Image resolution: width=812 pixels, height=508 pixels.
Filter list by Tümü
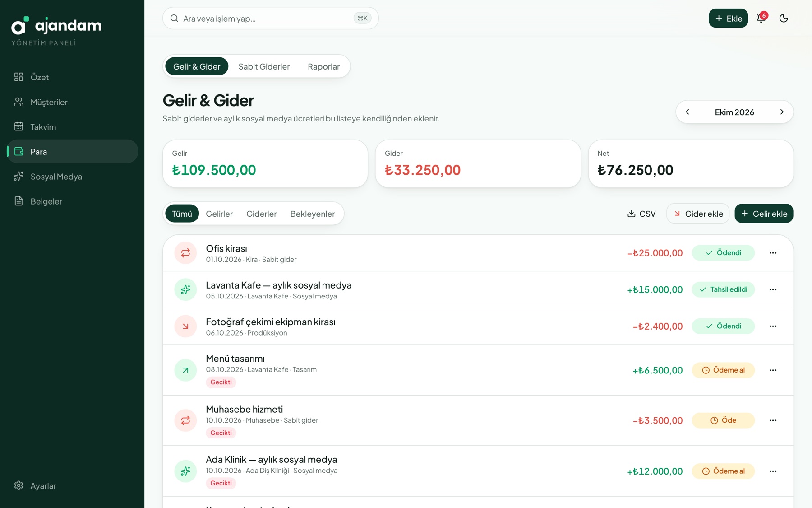click(182, 214)
